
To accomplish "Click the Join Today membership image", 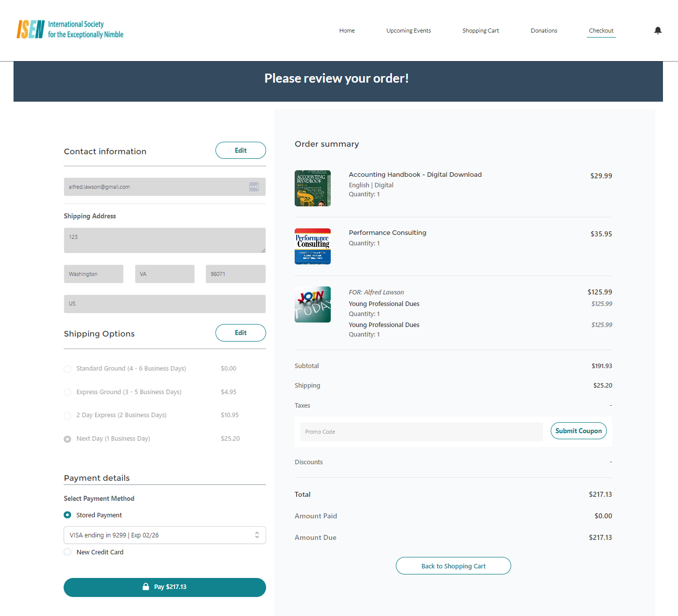I will pos(313,304).
